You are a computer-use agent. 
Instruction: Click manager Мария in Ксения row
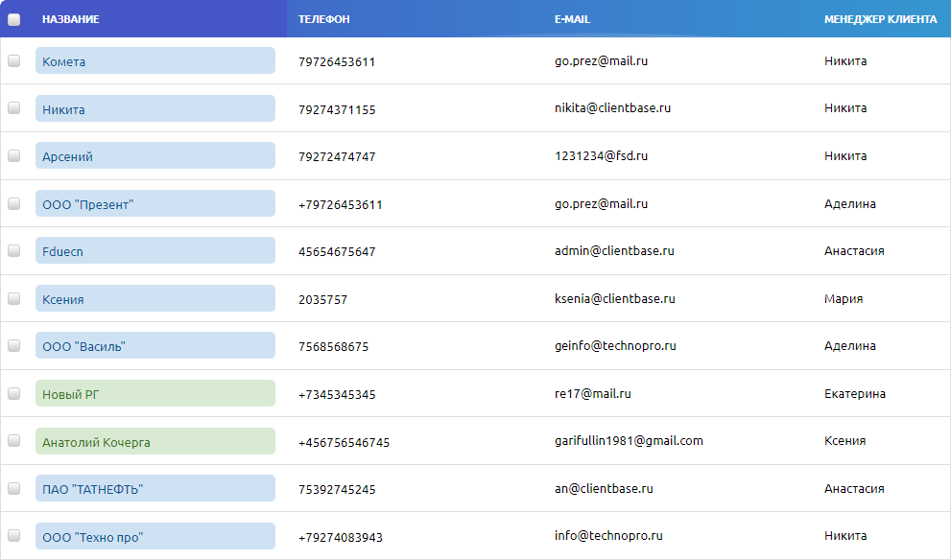[843, 298]
